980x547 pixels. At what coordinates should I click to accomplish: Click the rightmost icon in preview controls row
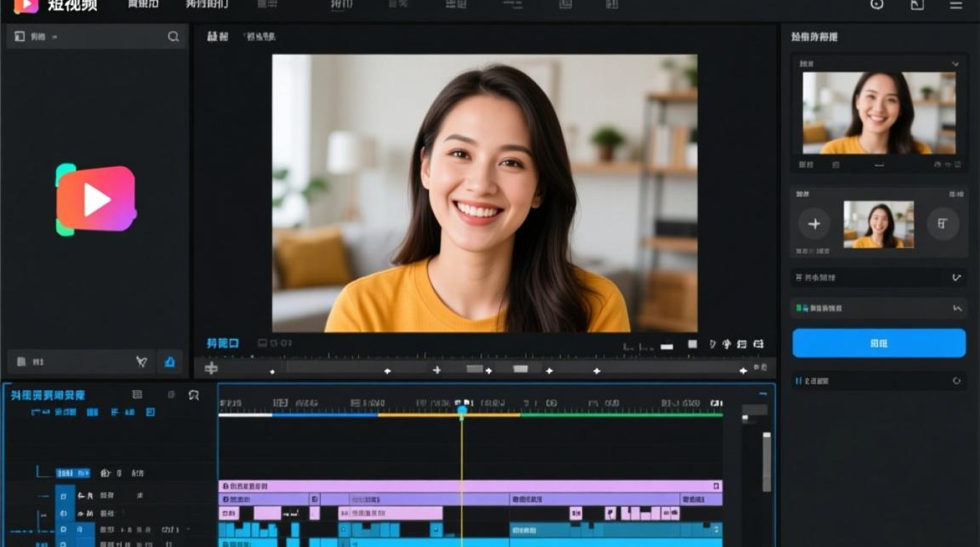click(x=758, y=344)
